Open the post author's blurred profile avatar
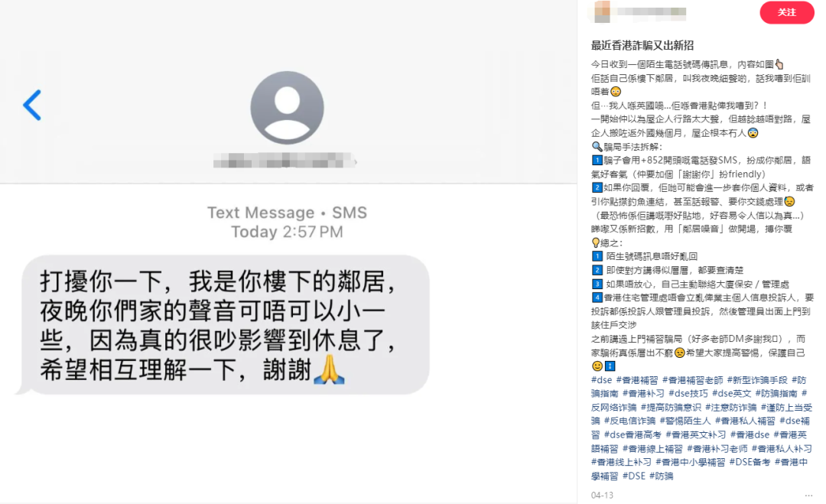The image size is (826, 504). pos(602,11)
